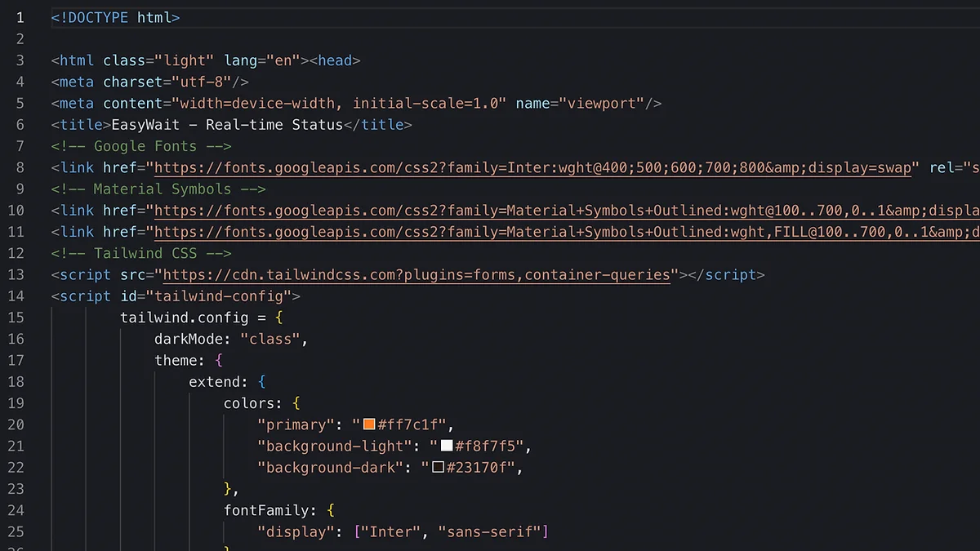
Task: Click the "darkMode" property
Action: (x=189, y=339)
